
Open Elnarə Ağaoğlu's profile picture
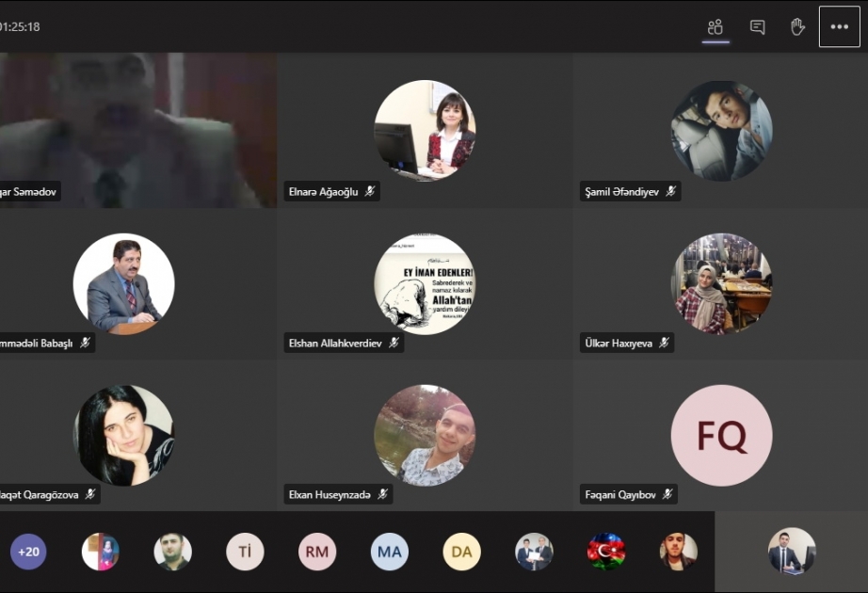pyautogui.click(x=425, y=131)
